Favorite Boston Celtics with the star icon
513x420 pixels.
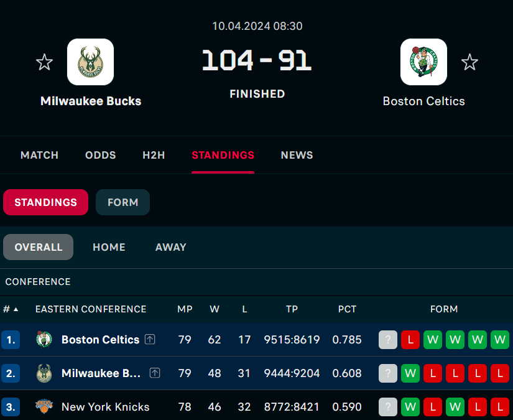point(469,62)
